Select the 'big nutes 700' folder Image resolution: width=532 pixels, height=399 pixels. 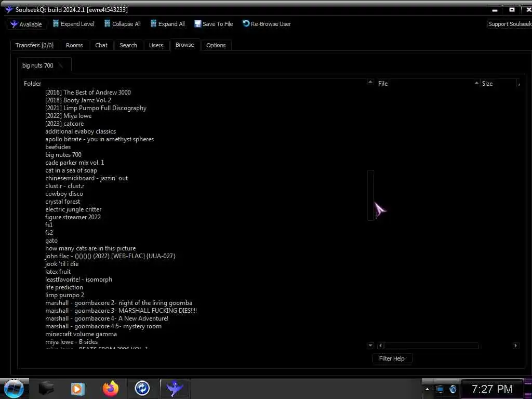pos(63,155)
